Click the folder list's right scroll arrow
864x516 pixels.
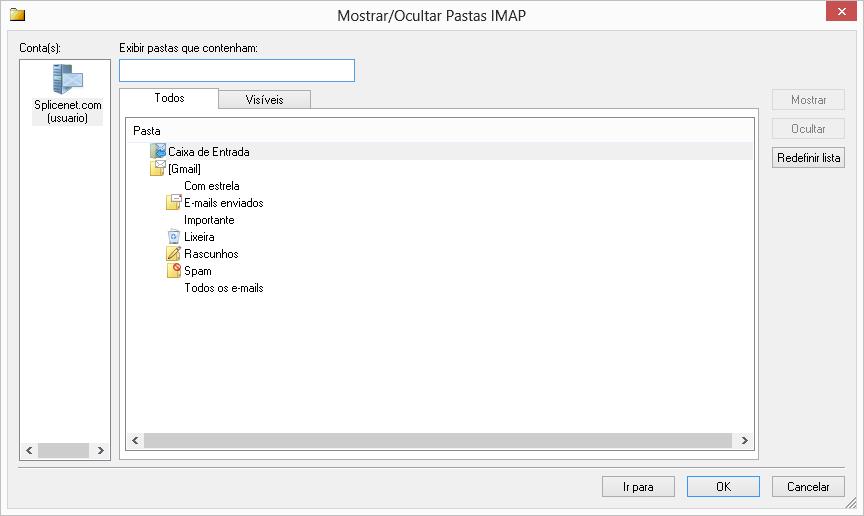(744, 440)
